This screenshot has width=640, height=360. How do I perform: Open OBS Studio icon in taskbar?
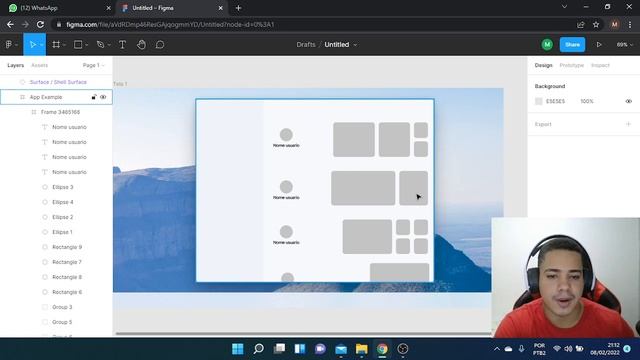403,349
